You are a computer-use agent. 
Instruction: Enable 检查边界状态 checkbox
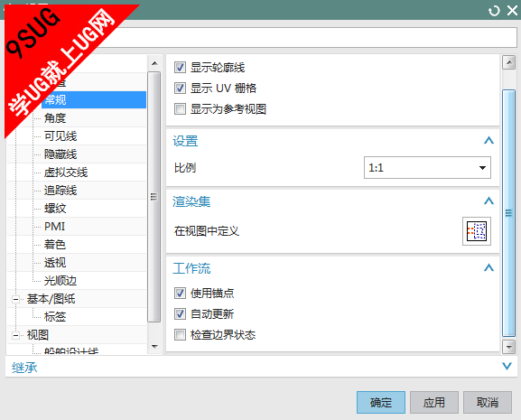[180, 334]
